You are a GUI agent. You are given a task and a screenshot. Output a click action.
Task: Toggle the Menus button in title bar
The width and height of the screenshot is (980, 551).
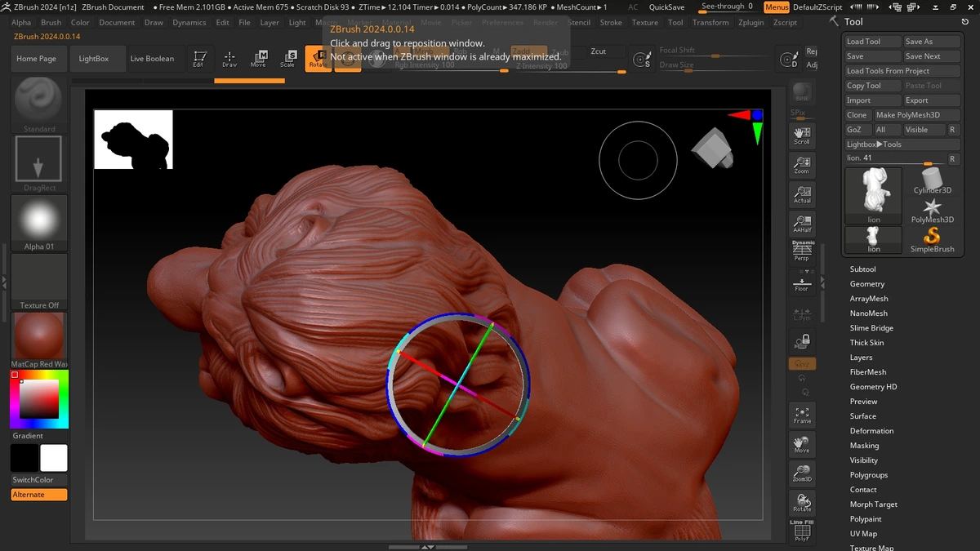(777, 7)
